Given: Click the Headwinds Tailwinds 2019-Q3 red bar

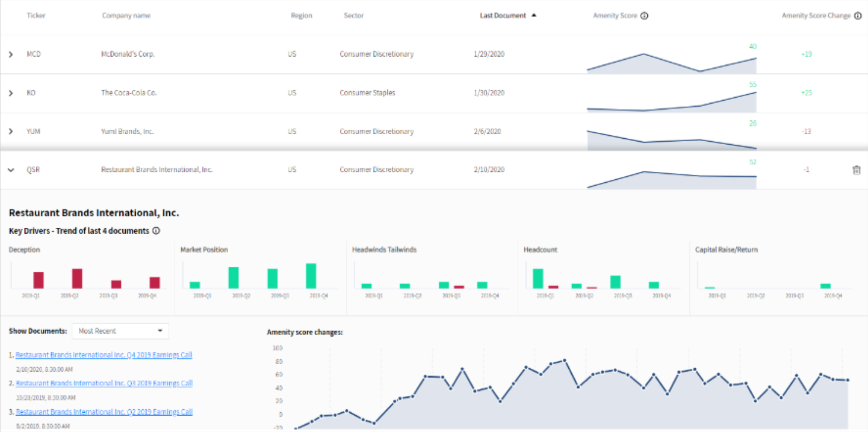Looking at the screenshot, I should [459, 287].
